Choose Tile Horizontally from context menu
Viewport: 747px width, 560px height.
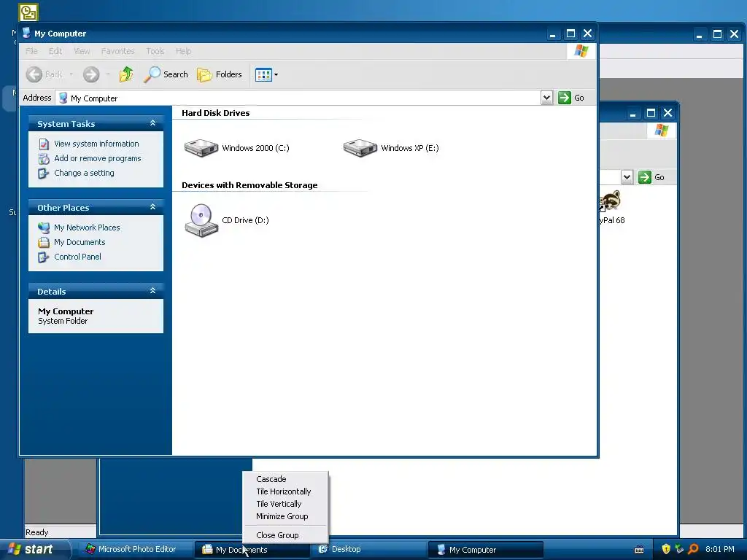click(284, 491)
